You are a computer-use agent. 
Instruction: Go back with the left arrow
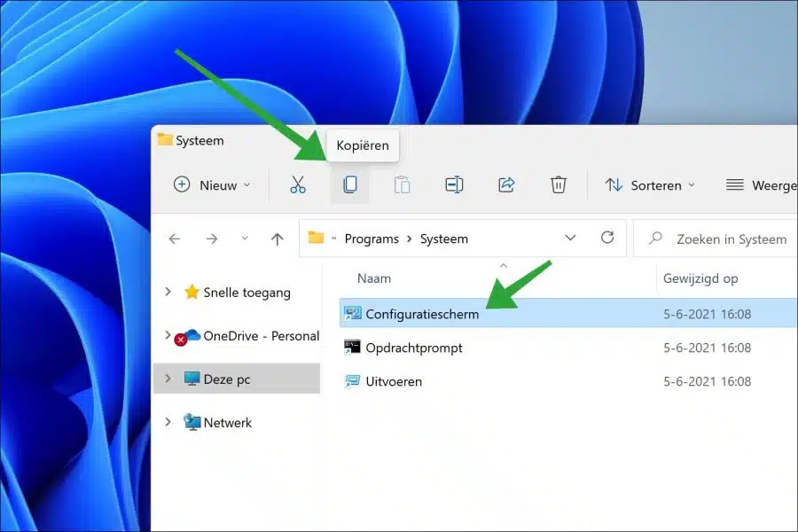tap(175, 239)
